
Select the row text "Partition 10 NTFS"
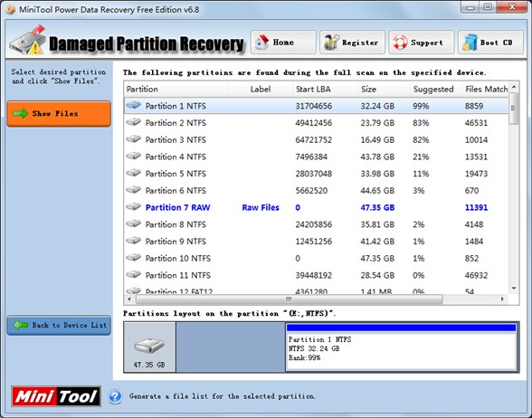178,259
